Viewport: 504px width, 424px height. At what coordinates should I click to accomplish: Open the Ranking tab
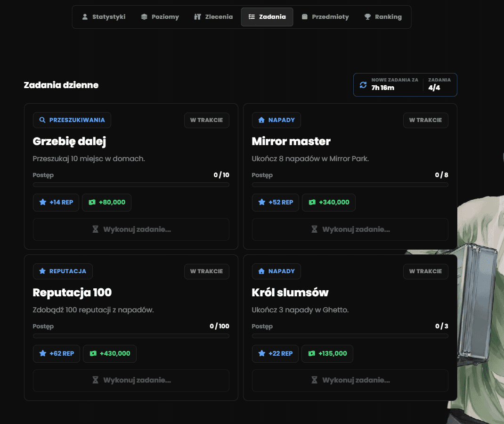[x=383, y=16]
